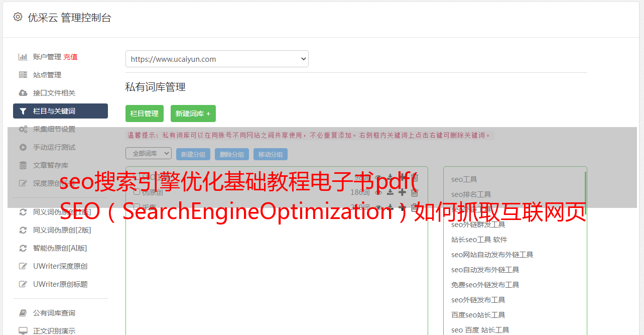Viewport: 644px width, 335px height.
Task: Select keyword '免费seo外链发布工具'
Action: coord(485,285)
